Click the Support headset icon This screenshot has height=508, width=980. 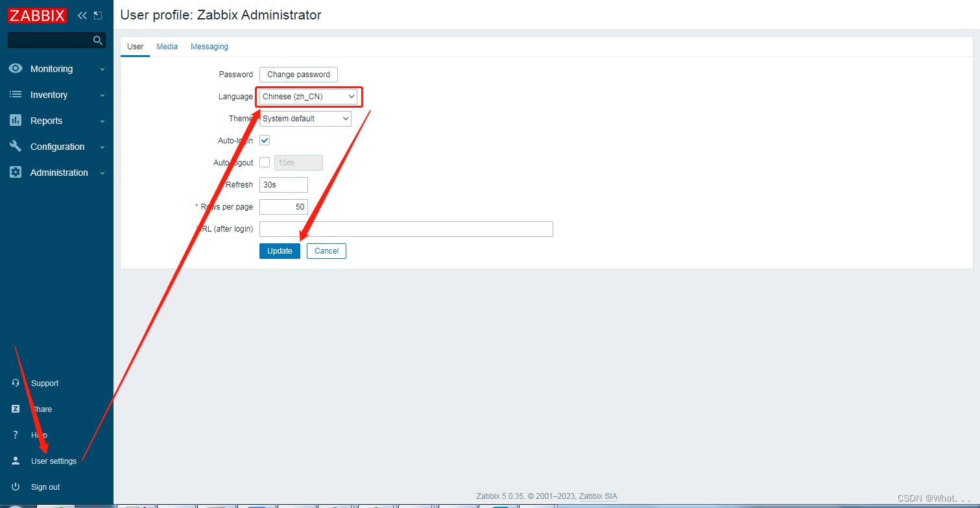pos(16,383)
